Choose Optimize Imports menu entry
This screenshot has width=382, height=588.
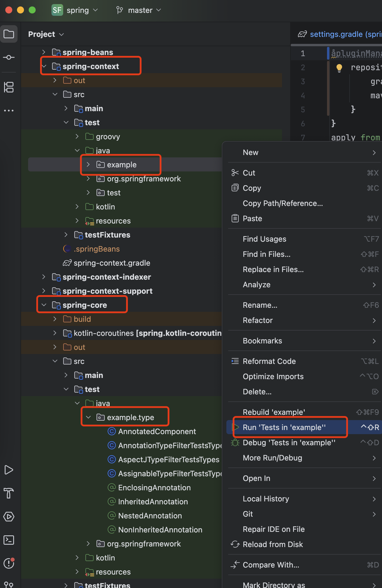304,376
